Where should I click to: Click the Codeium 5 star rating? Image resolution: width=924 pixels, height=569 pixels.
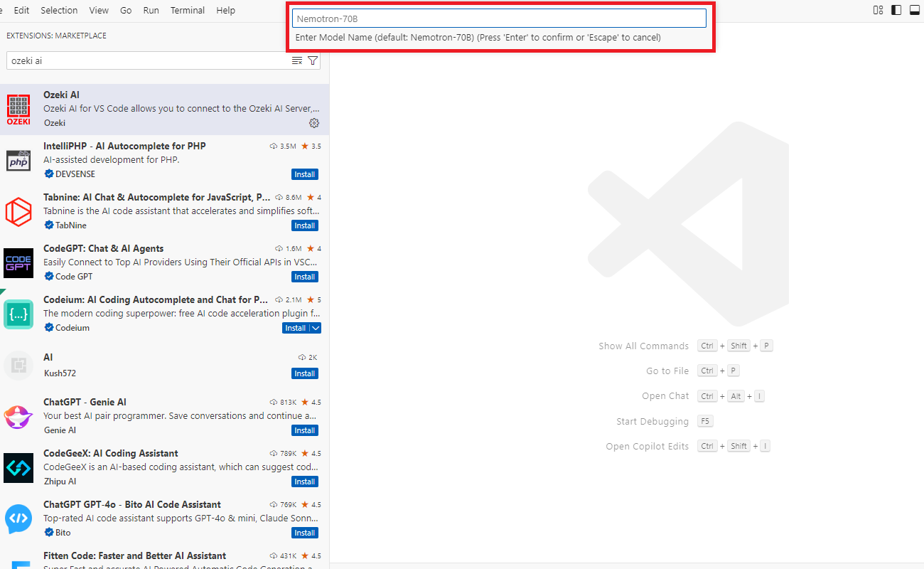(x=313, y=299)
